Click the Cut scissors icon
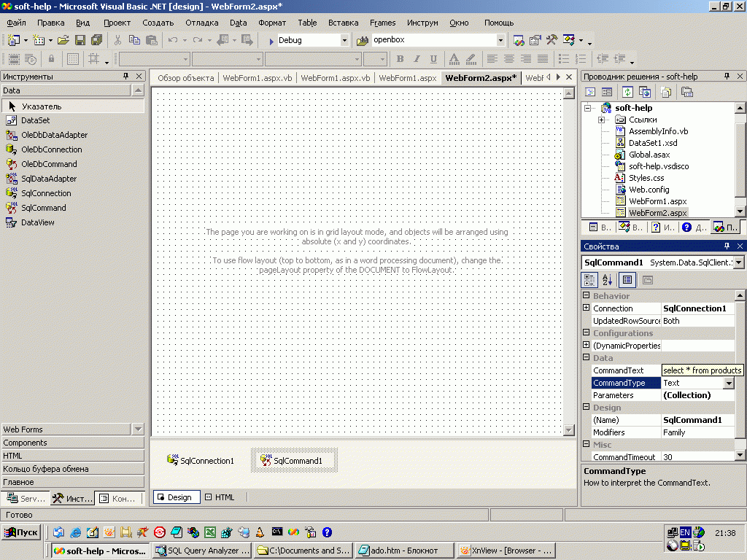This screenshot has height=560, width=747. pos(117,41)
